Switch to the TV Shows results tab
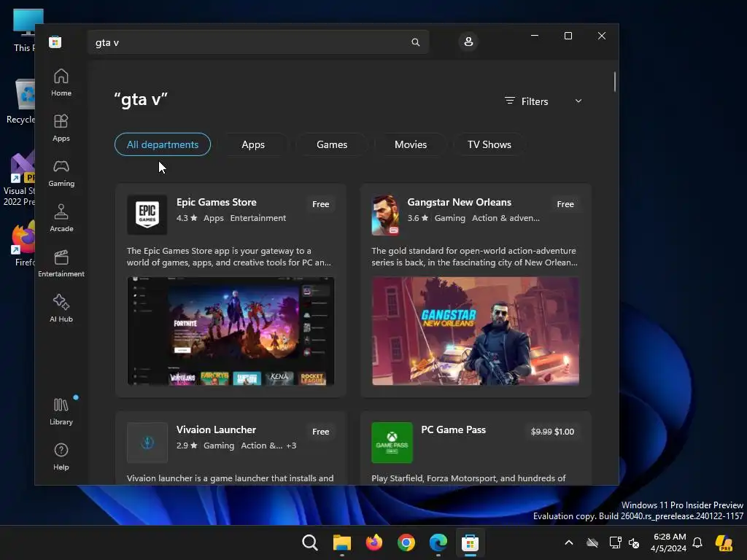This screenshot has width=747, height=560. (489, 144)
